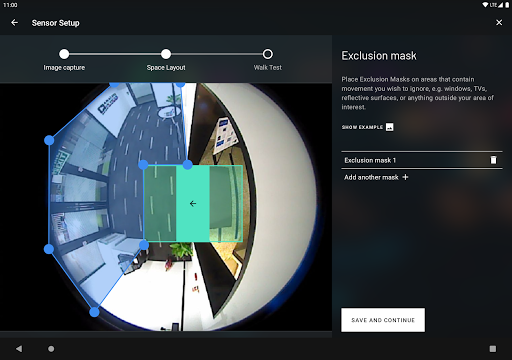This screenshot has width=512, height=360.
Task: Click Save and Continue button
Action: tap(383, 320)
